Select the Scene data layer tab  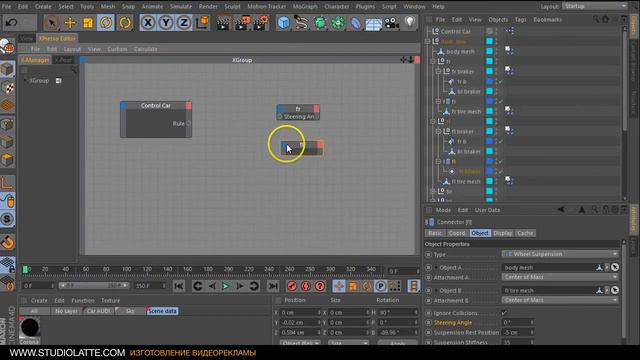point(162,311)
